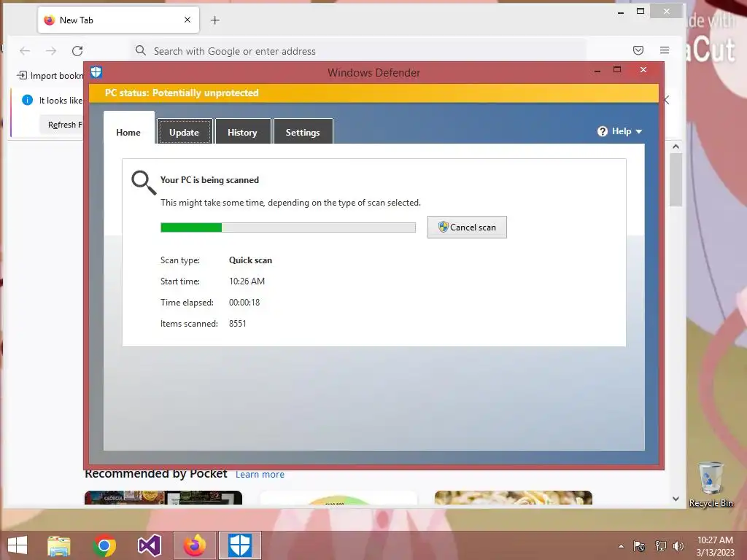The image size is (747, 560).
Task: Reload the page in Firefox
Action: (x=77, y=51)
